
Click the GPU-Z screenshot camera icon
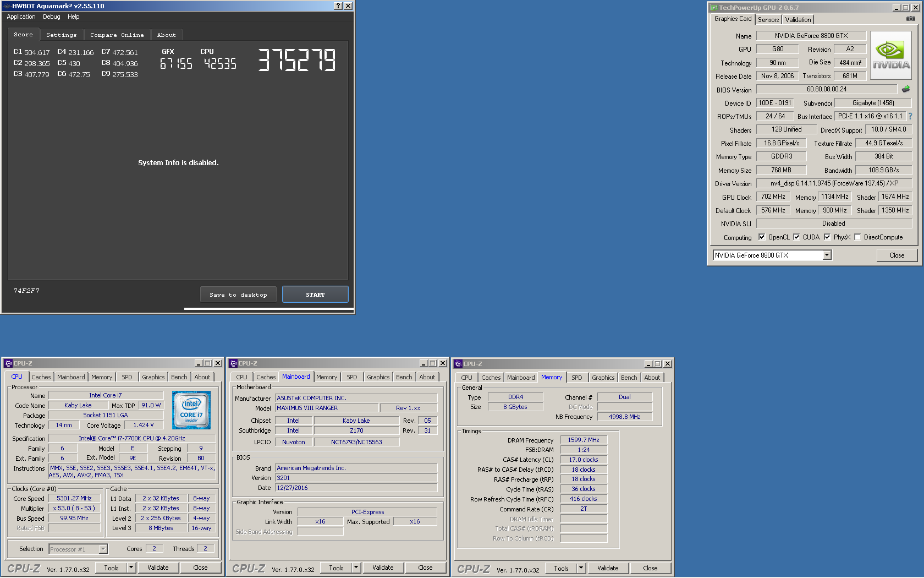point(911,19)
